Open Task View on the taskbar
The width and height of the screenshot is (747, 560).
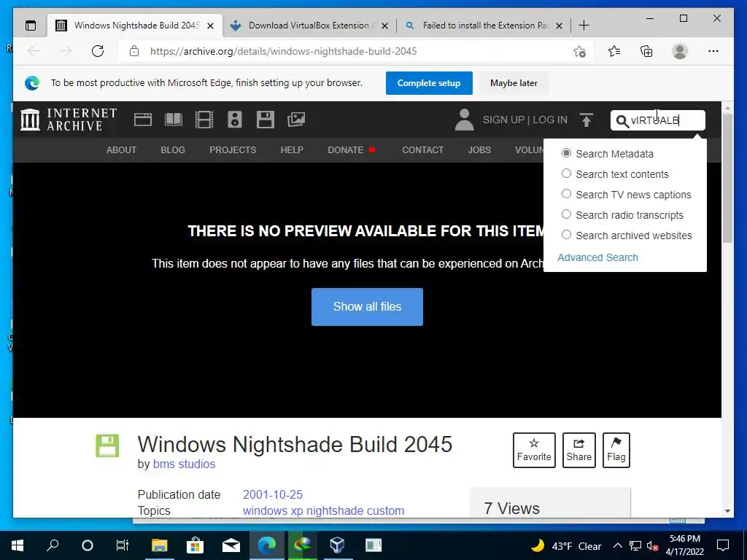click(123, 545)
